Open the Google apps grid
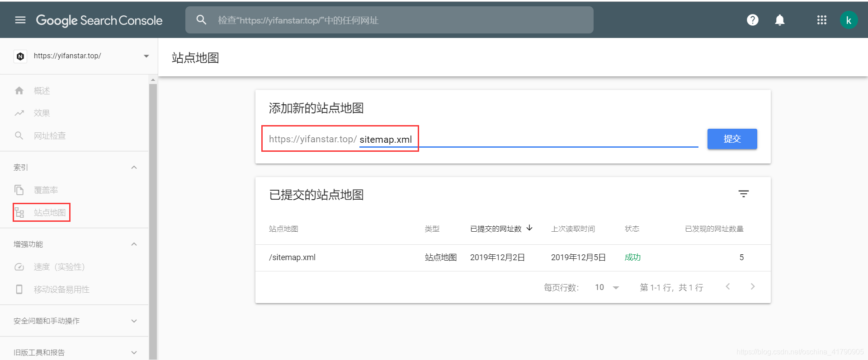Screen dimensions: 868x360 point(822,20)
